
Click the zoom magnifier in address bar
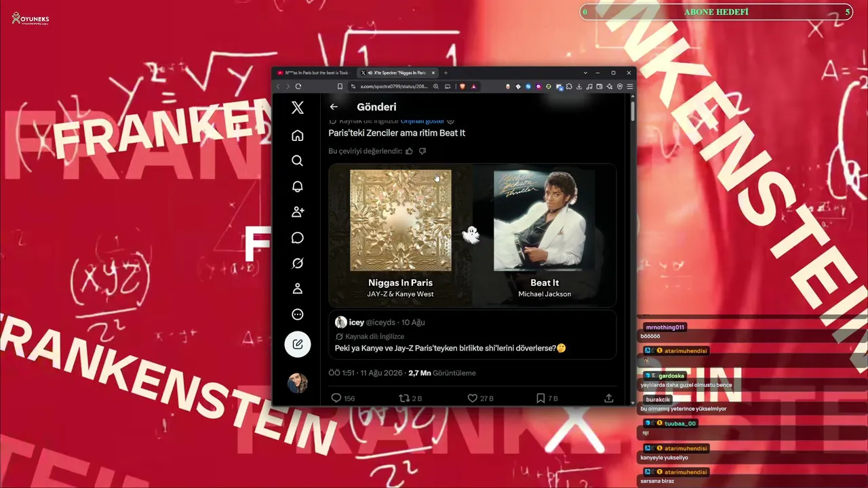[436, 86]
